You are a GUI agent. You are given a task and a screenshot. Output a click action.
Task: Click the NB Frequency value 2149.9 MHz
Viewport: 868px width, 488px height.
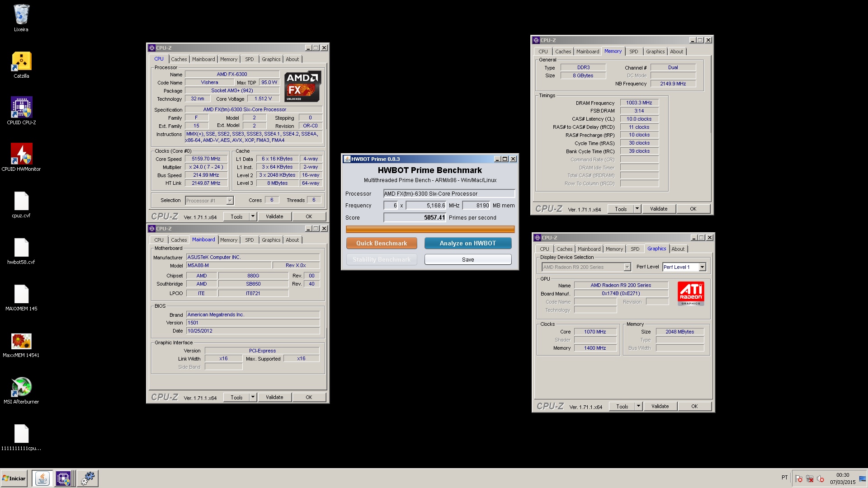pyautogui.click(x=673, y=84)
